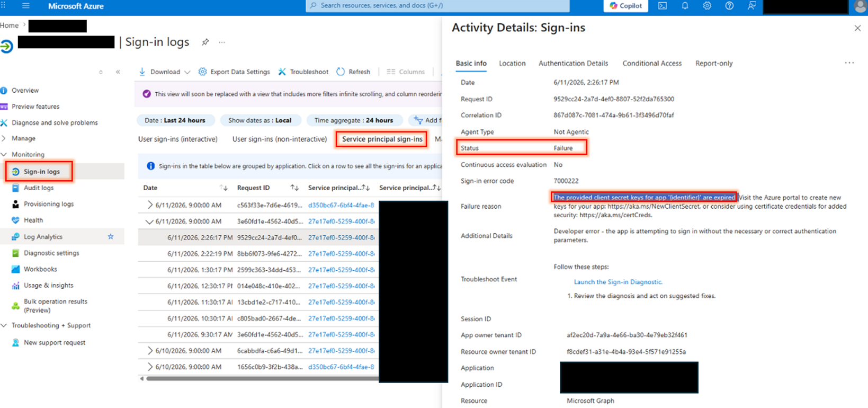Switch to Conditional Access tab
Viewport: 868px width, 408px height.
(652, 64)
